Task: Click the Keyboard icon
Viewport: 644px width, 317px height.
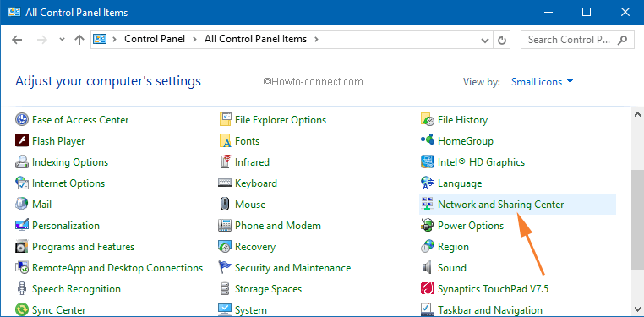Action: point(225,183)
